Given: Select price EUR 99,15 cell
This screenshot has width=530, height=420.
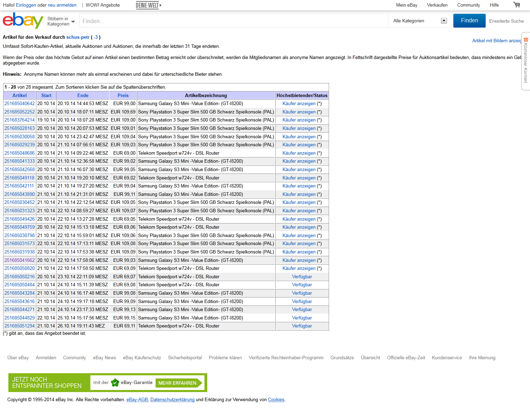Looking at the screenshot, I should tap(123, 318).
